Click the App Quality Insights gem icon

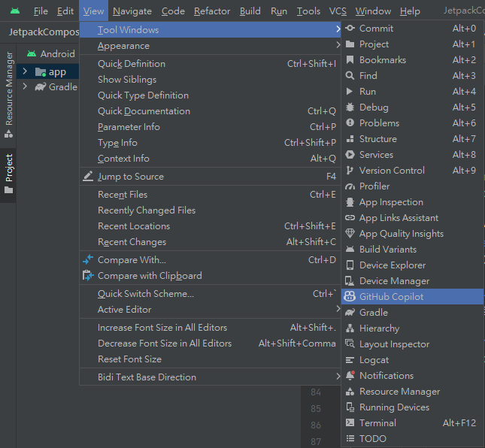click(x=350, y=233)
